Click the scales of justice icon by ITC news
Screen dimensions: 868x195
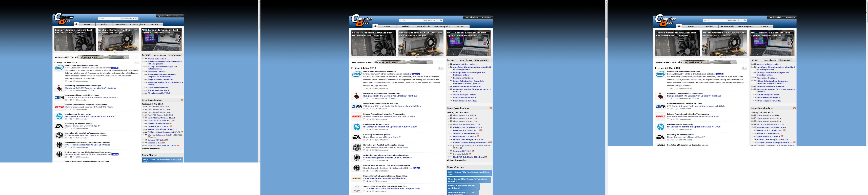tap(356, 189)
